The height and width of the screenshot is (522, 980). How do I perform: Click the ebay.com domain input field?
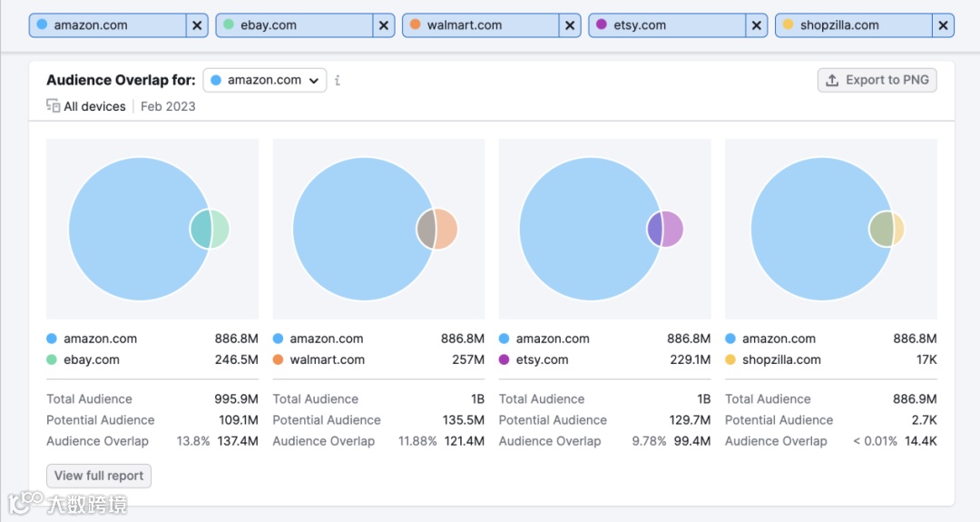294,25
